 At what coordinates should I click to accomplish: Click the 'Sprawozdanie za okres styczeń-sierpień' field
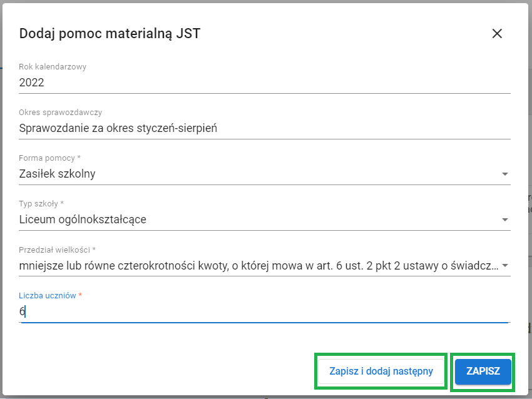(x=118, y=128)
